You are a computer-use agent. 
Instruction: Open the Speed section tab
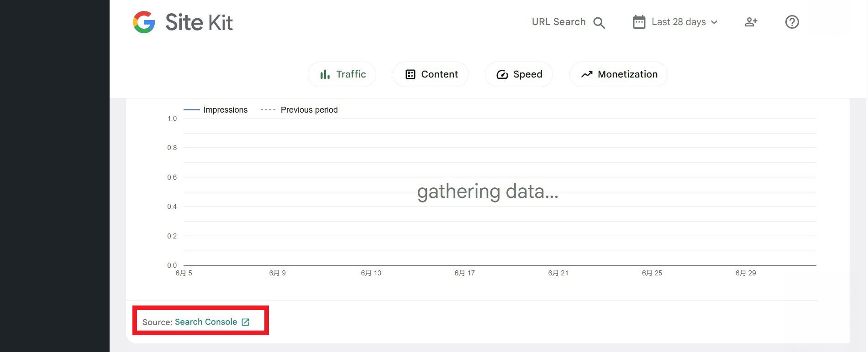(x=519, y=74)
